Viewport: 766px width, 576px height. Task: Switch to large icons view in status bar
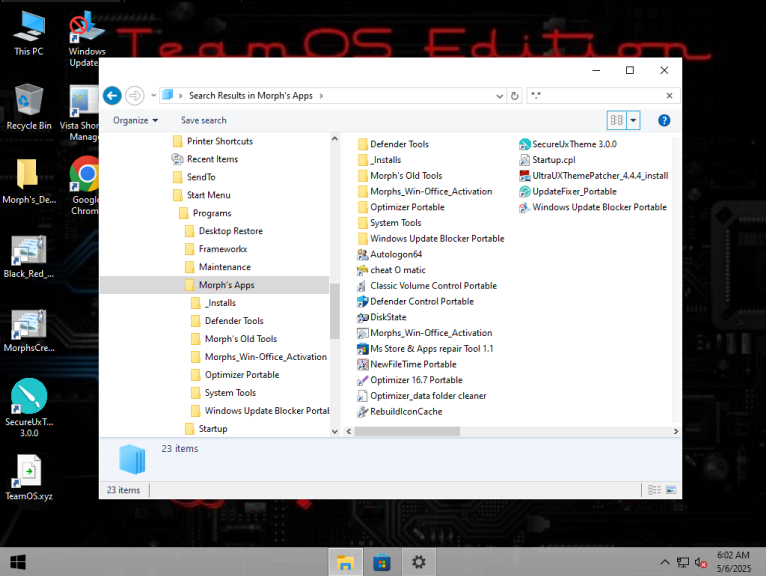coord(671,490)
